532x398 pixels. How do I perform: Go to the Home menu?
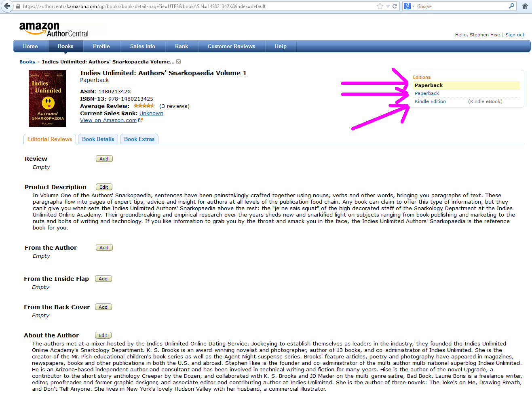30,46
